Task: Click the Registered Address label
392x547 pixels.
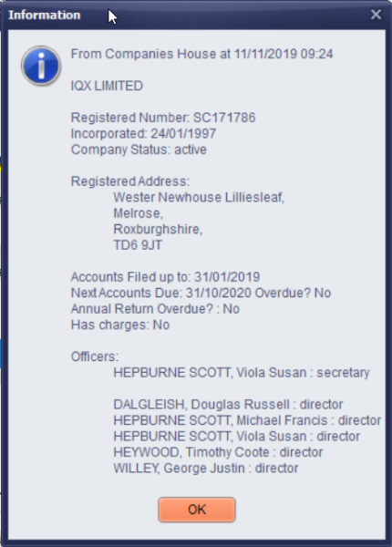Action: tap(130, 181)
